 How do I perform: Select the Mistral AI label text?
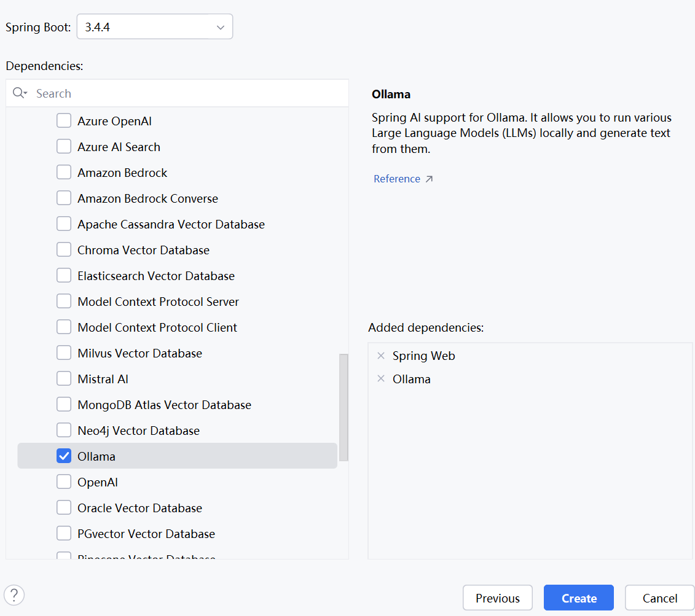click(x=103, y=379)
